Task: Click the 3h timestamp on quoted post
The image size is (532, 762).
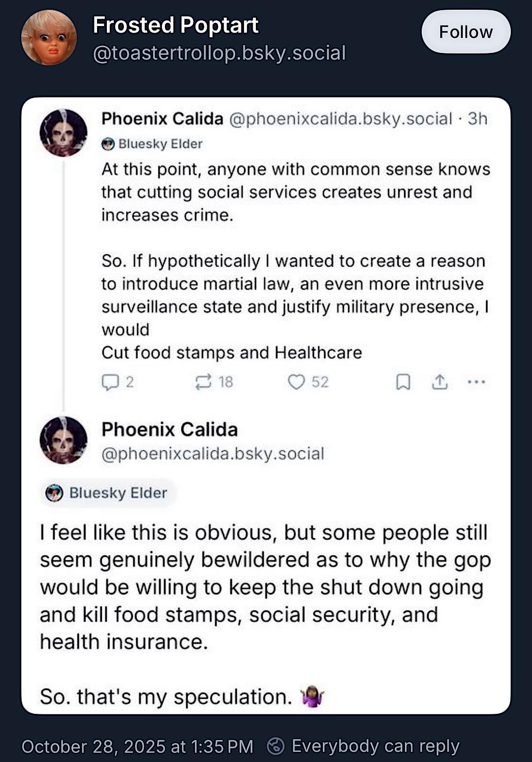Action: (x=477, y=119)
